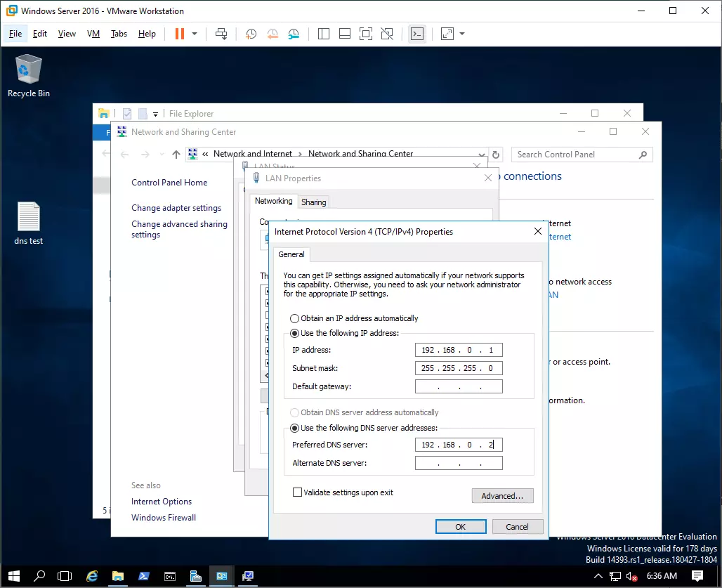This screenshot has height=588, width=722.
Task: Open the Windows Start menu
Action: [14, 576]
